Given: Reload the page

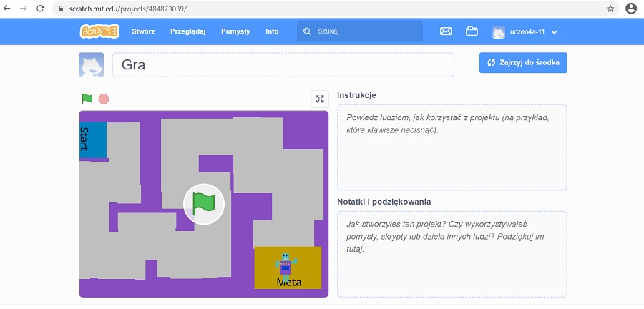Looking at the screenshot, I should click(40, 9).
